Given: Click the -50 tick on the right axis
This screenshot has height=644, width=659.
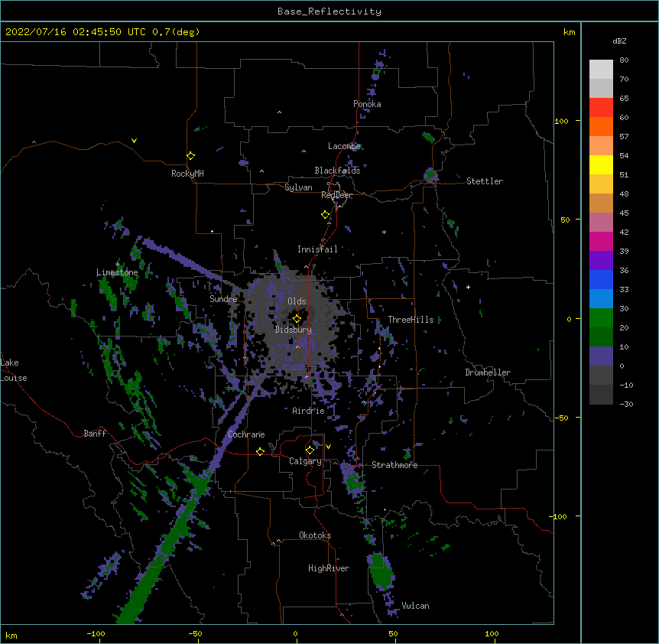Looking at the screenshot, I should (x=561, y=418).
